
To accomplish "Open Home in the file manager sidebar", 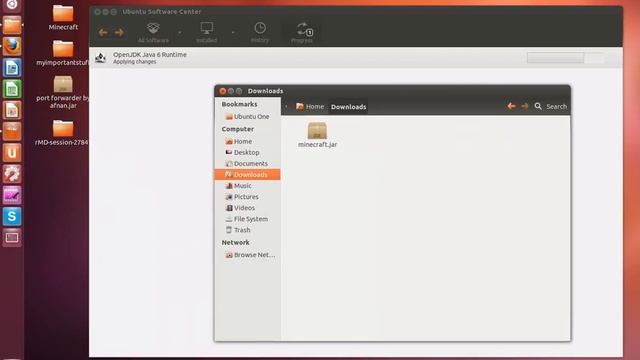I will 239,141.
